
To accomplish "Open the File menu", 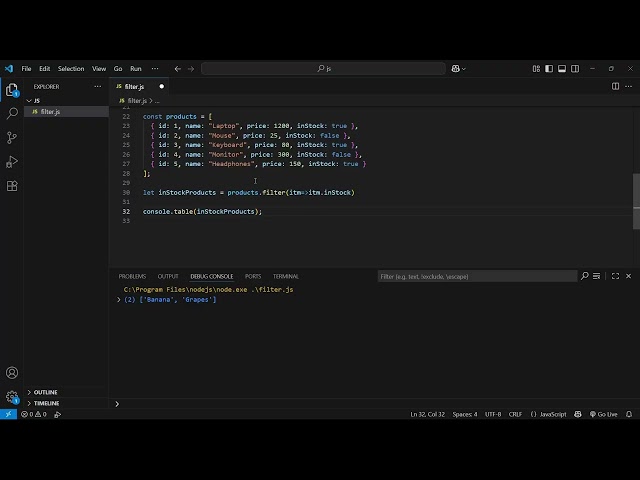I will pos(26,69).
